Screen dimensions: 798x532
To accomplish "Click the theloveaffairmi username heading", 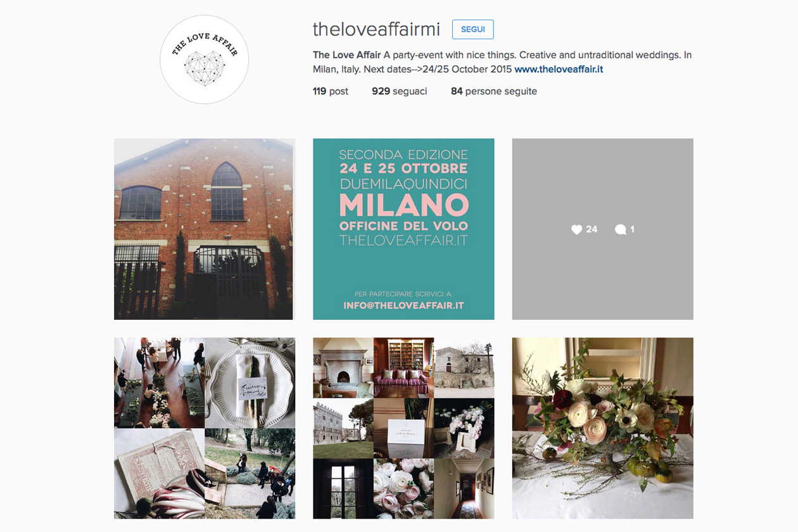I will tap(376, 29).
